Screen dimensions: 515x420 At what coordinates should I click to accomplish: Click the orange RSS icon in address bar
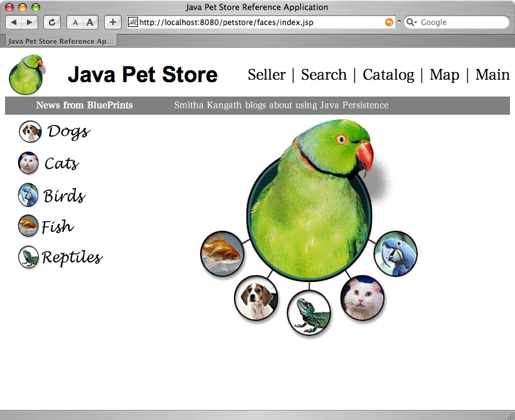coord(389,23)
